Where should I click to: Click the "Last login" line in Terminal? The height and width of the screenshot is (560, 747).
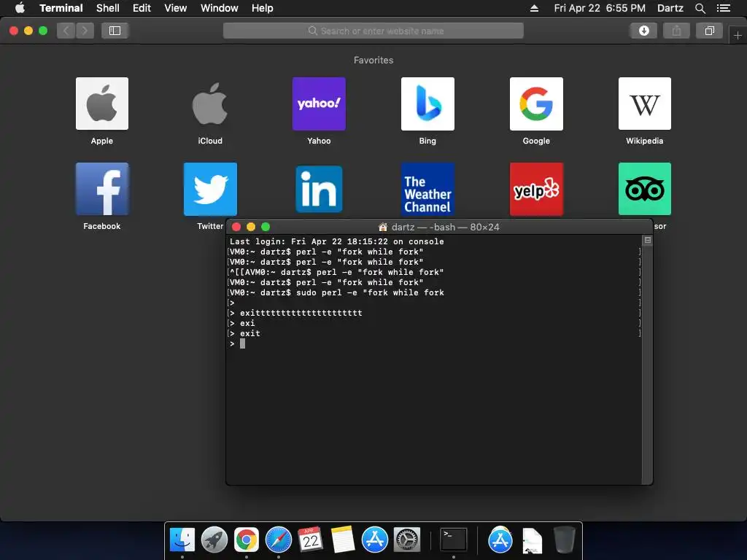tap(337, 241)
